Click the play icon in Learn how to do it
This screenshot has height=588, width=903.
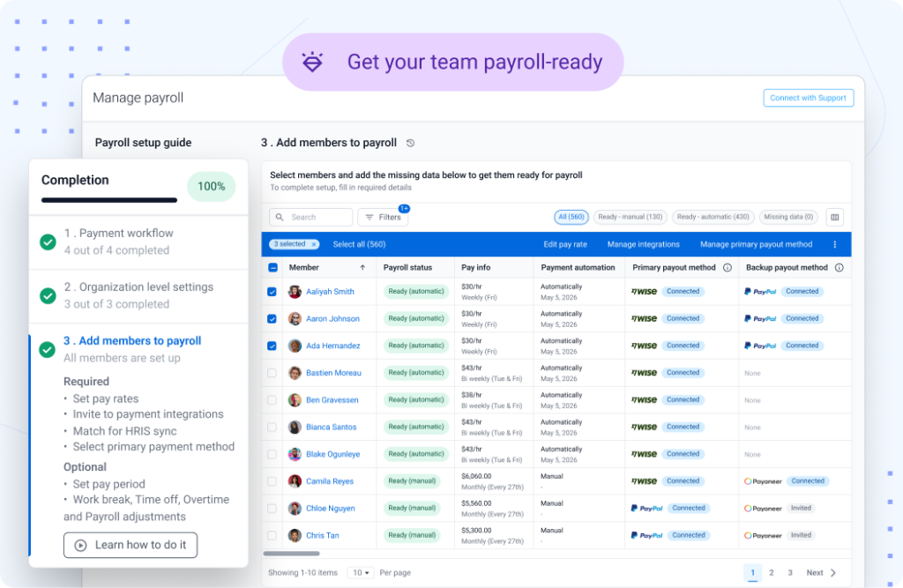(x=80, y=545)
